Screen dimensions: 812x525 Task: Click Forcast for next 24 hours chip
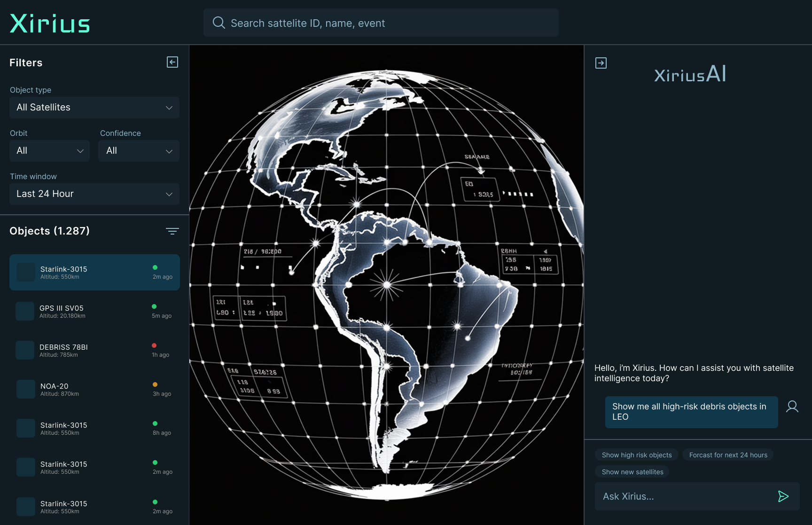pos(728,455)
